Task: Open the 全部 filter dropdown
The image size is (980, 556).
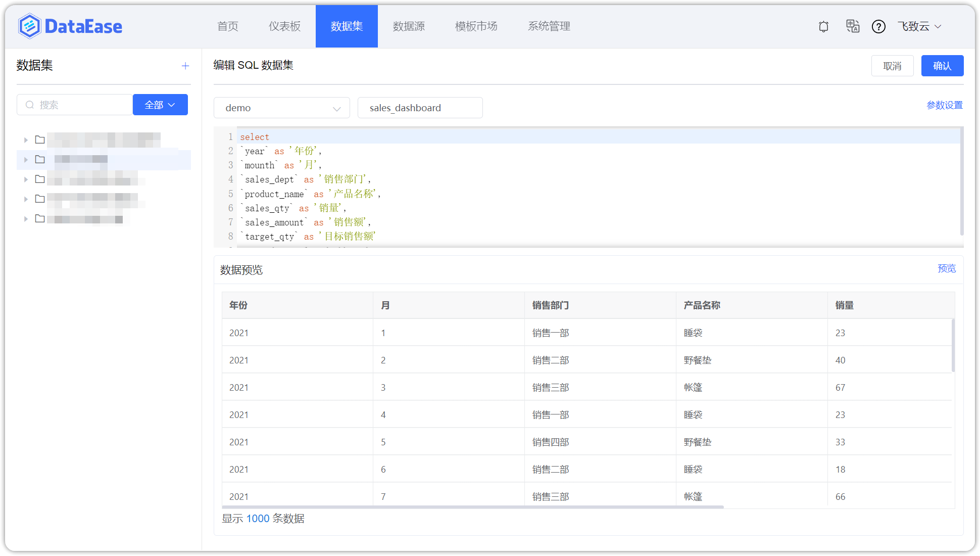Action: [160, 105]
